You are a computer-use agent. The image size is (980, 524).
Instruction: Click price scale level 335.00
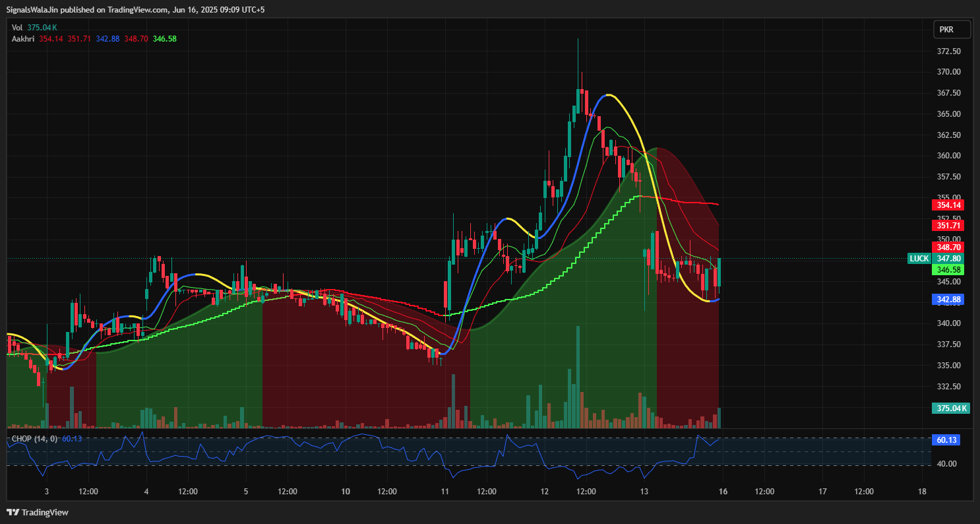pos(948,366)
